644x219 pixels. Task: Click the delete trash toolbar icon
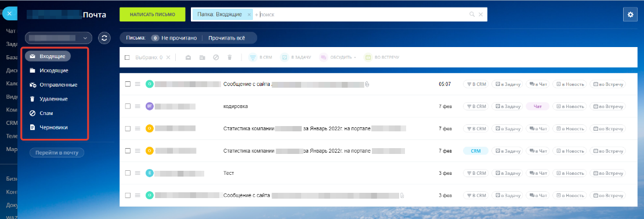pos(230,58)
